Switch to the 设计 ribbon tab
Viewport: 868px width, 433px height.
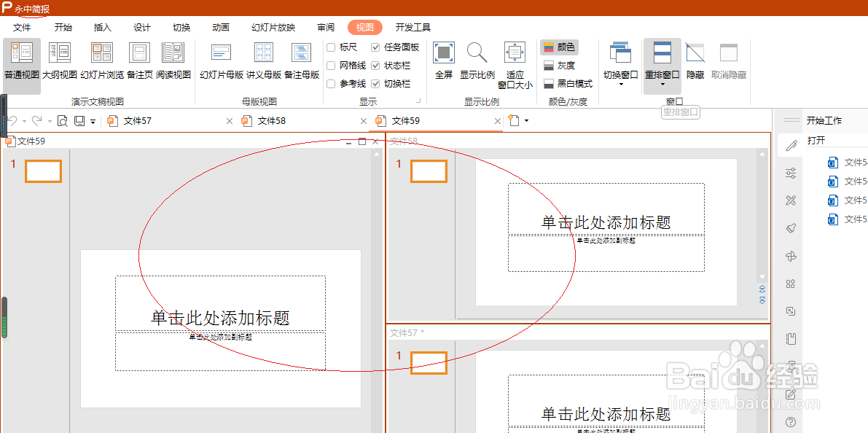(142, 28)
